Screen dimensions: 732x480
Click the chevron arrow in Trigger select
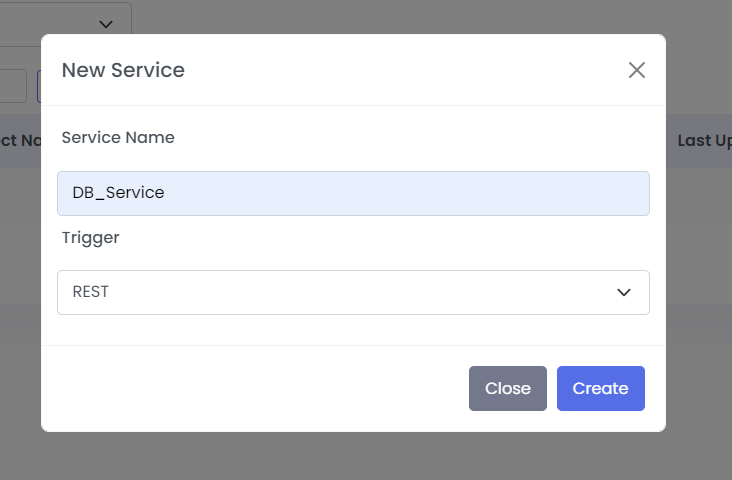624,292
